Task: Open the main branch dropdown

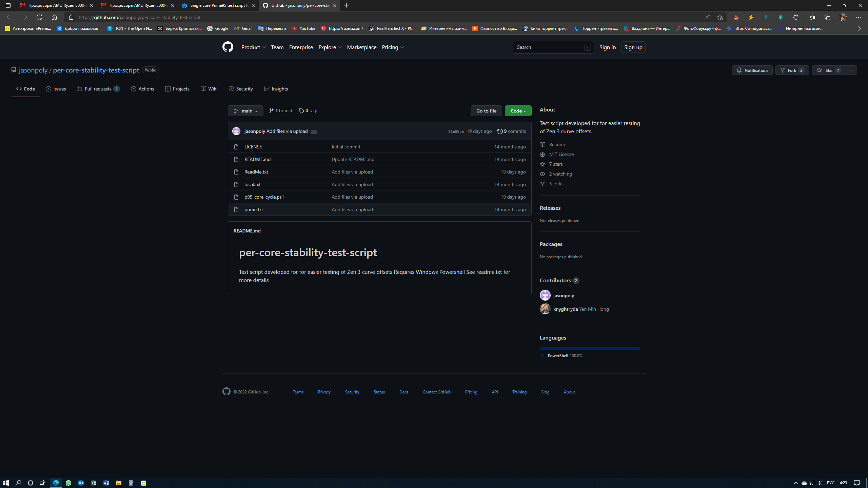Action: pos(245,111)
